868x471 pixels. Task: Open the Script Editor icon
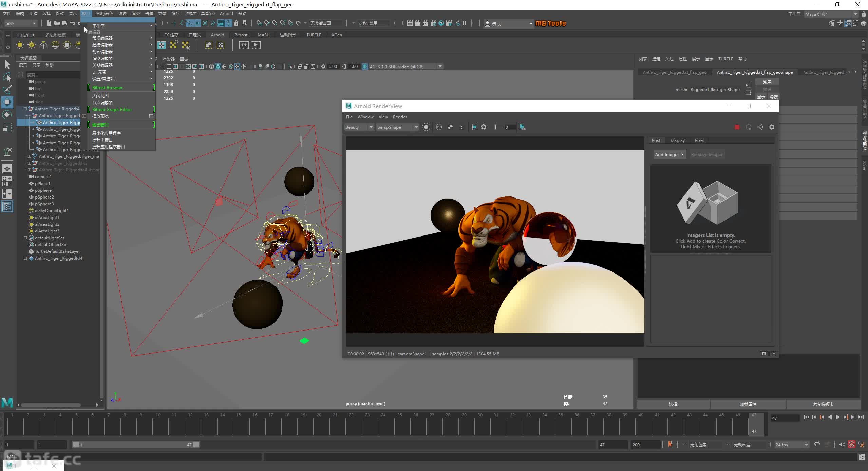(862, 457)
